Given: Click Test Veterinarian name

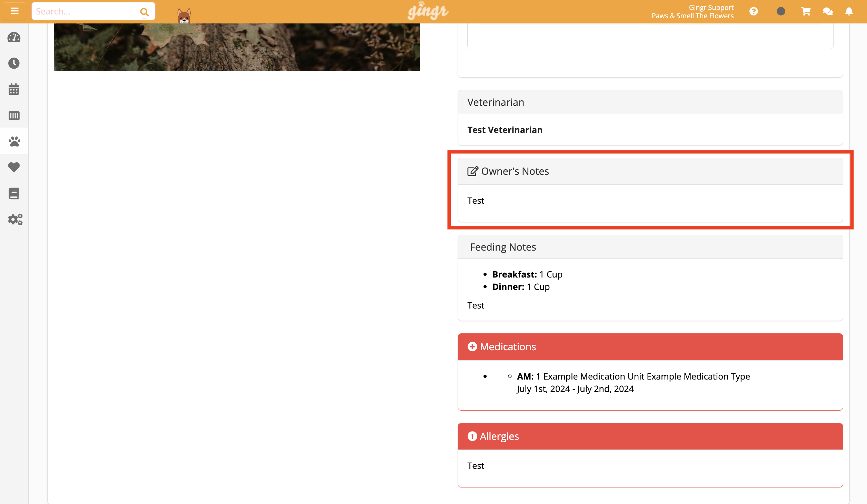Looking at the screenshot, I should pyautogui.click(x=505, y=130).
